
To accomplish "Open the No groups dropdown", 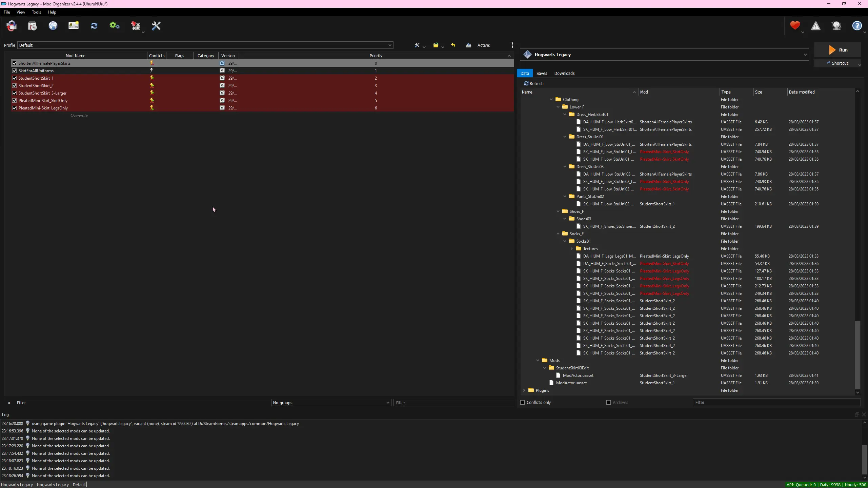I will (x=331, y=403).
